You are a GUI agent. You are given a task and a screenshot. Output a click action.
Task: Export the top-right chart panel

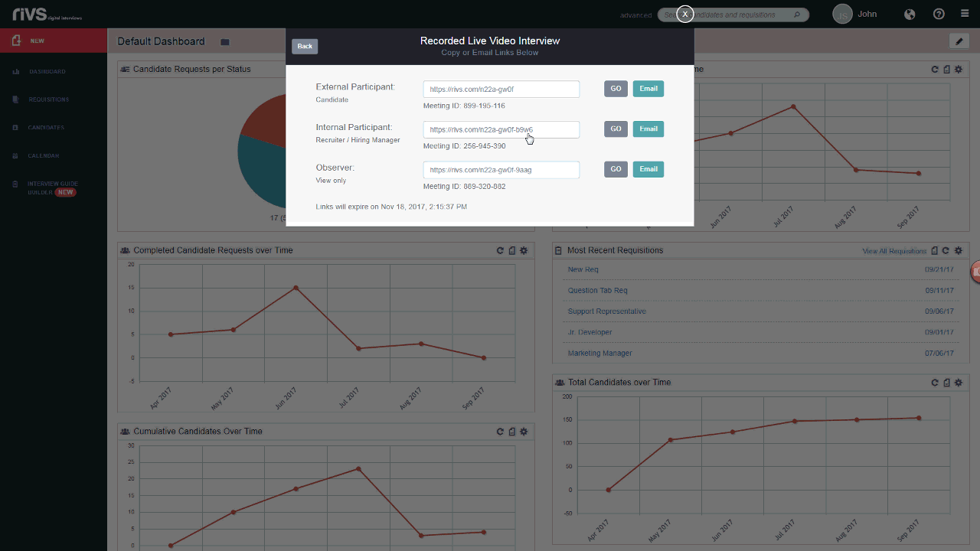pos(947,69)
